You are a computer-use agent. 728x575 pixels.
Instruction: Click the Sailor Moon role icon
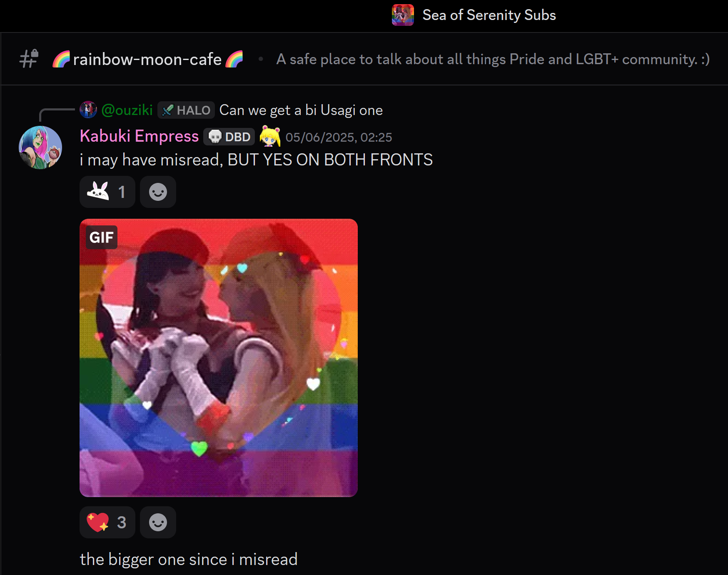[270, 136]
